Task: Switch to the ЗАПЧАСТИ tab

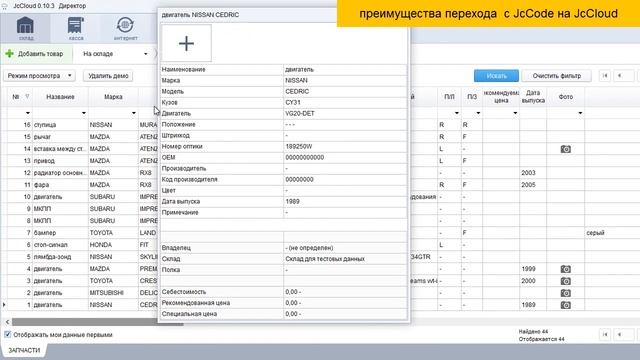Action: 24,350
